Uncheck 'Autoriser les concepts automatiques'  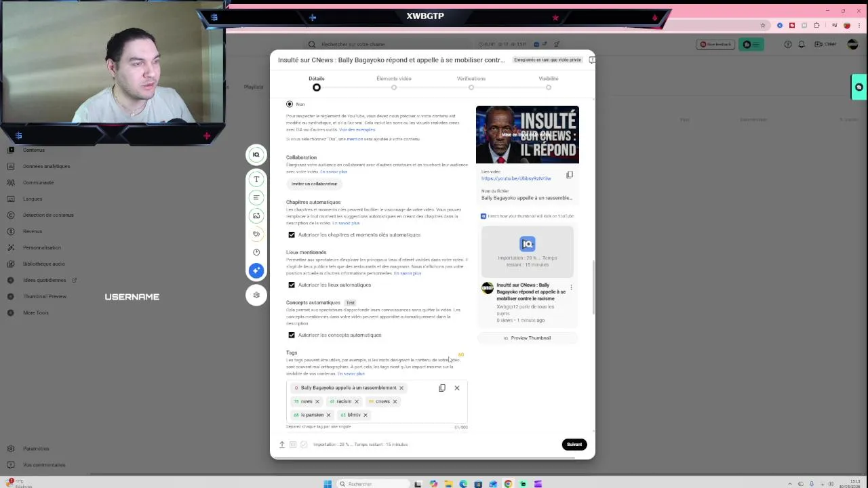click(x=292, y=335)
